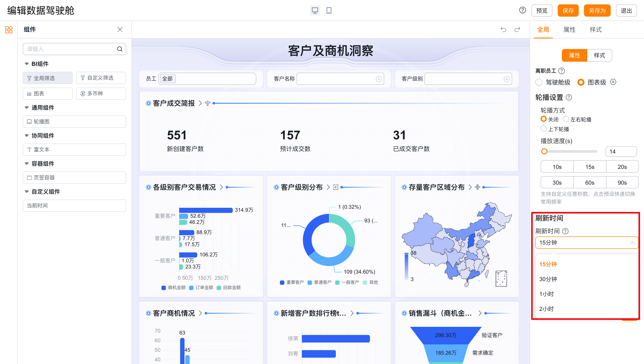This screenshot has height=364, width=644.
Task: Set play speed preset to 10s
Action: (557, 167)
